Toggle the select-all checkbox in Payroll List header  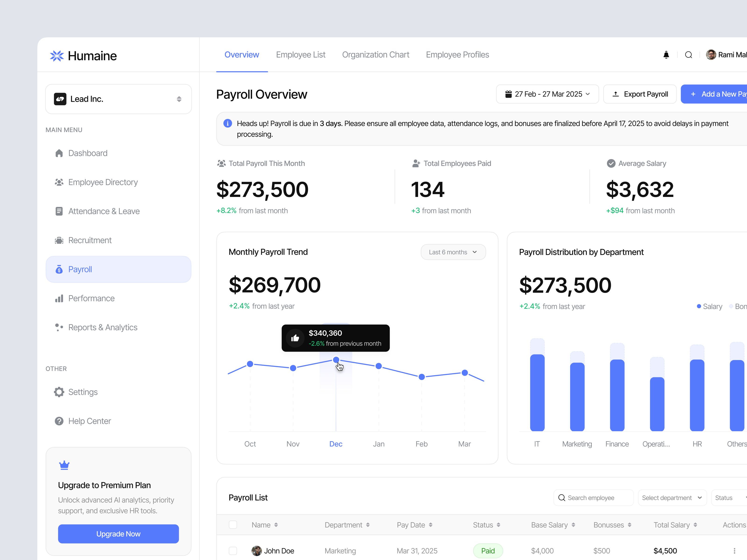pos(233,525)
